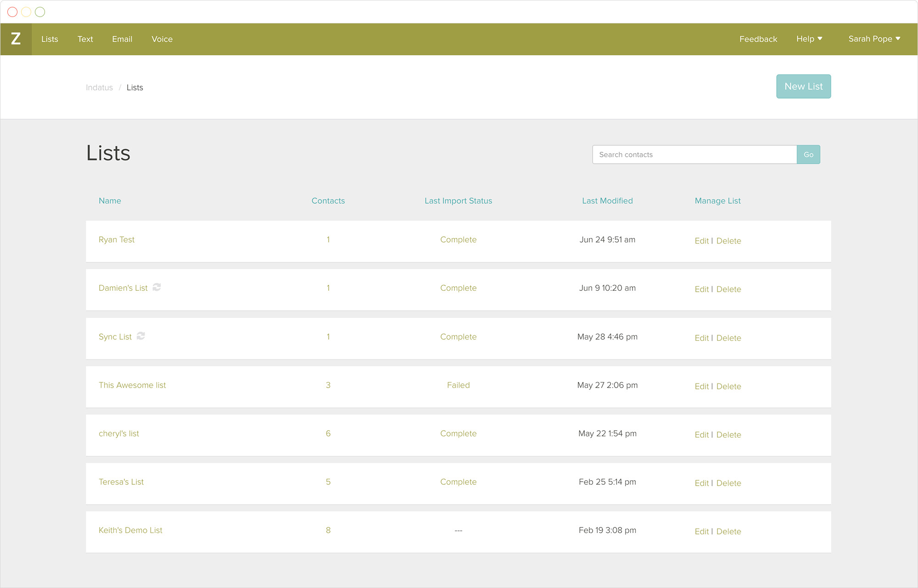Click the Manage List column header

coord(718,201)
